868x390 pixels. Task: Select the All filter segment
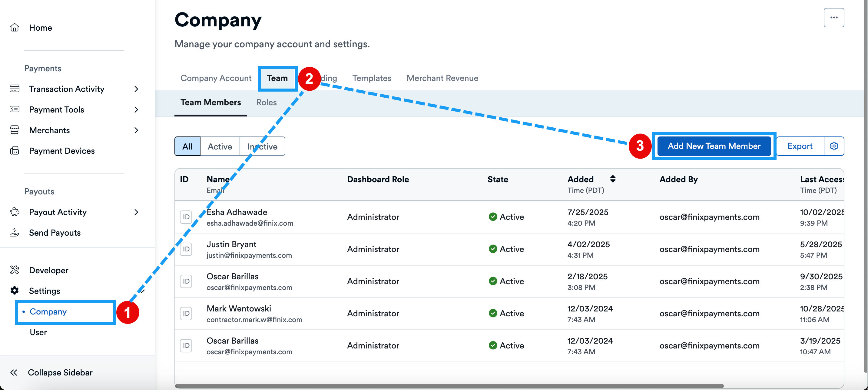click(187, 146)
